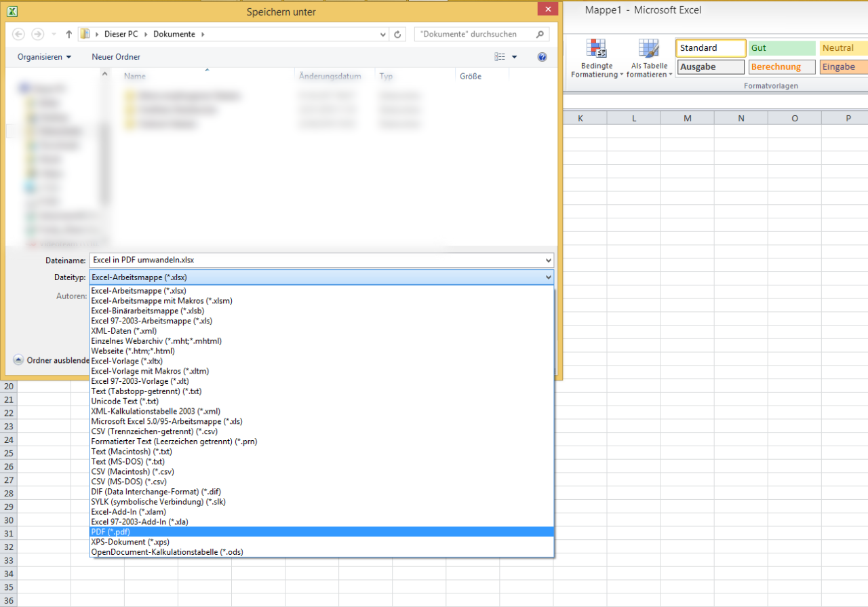
Task: Select CSV (Trennzeichen-getrennt) (*.csv)
Action: pos(322,431)
